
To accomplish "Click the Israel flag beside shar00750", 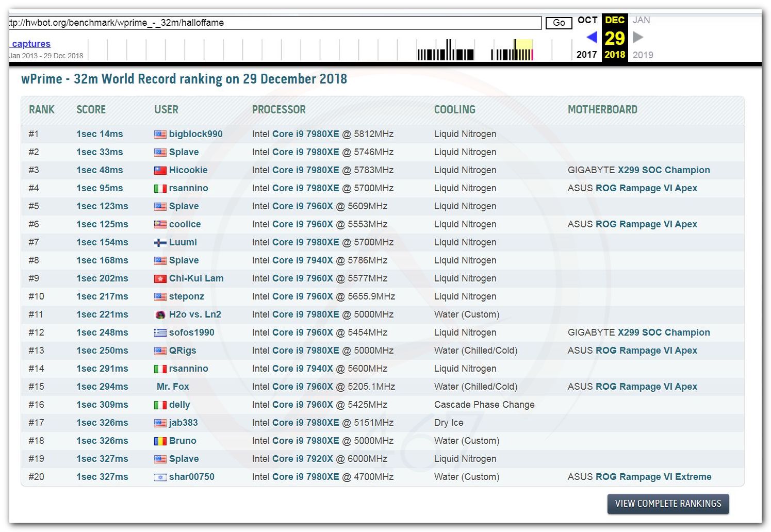I will click(160, 477).
